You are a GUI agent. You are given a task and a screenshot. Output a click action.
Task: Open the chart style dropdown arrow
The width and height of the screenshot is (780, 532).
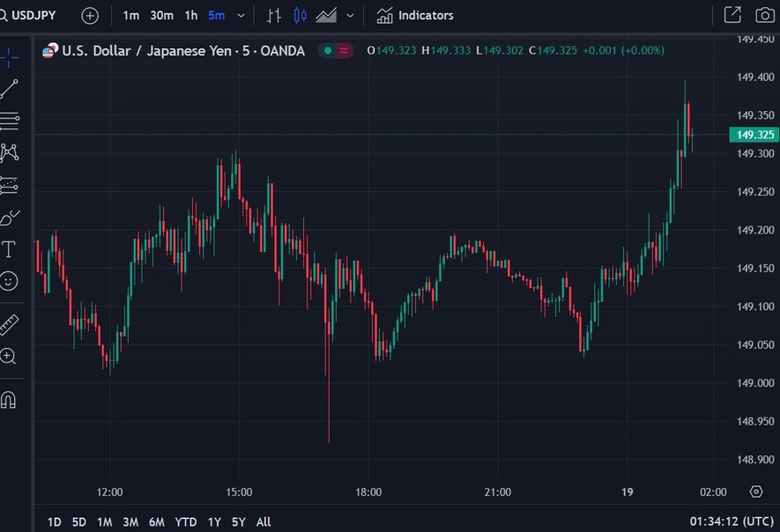[x=349, y=14]
